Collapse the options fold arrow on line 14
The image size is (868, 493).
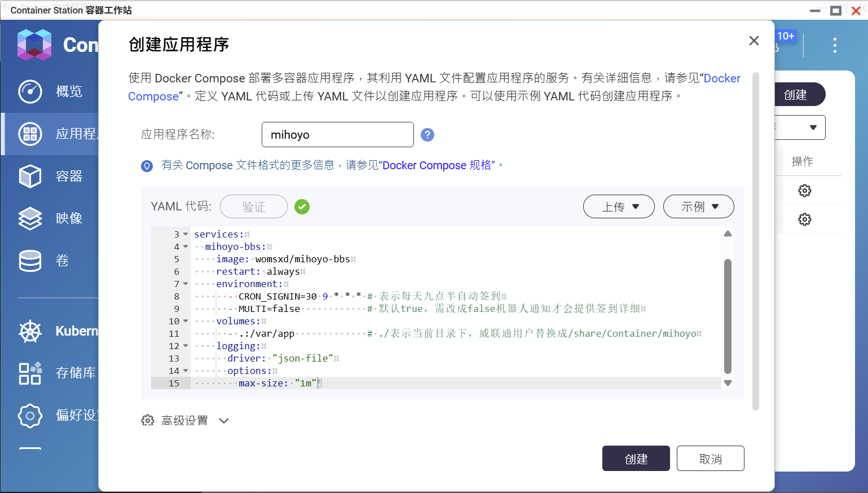186,371
